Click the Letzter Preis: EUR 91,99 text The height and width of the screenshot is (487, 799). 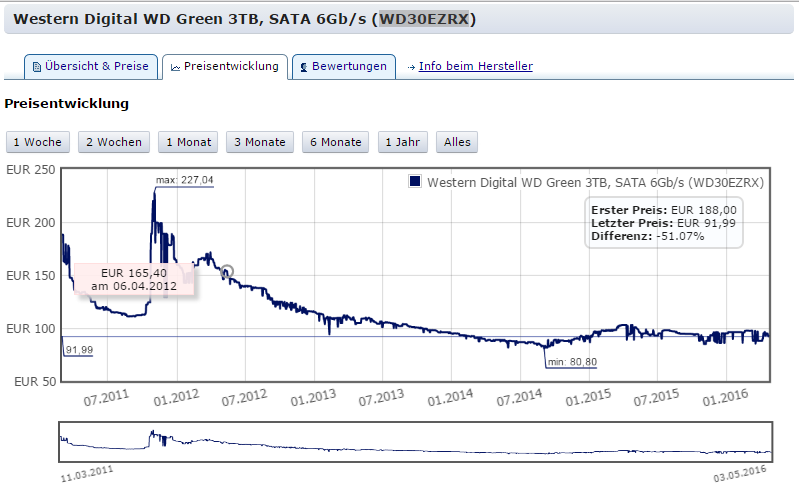pyautogui.click(x=663, y=223)
